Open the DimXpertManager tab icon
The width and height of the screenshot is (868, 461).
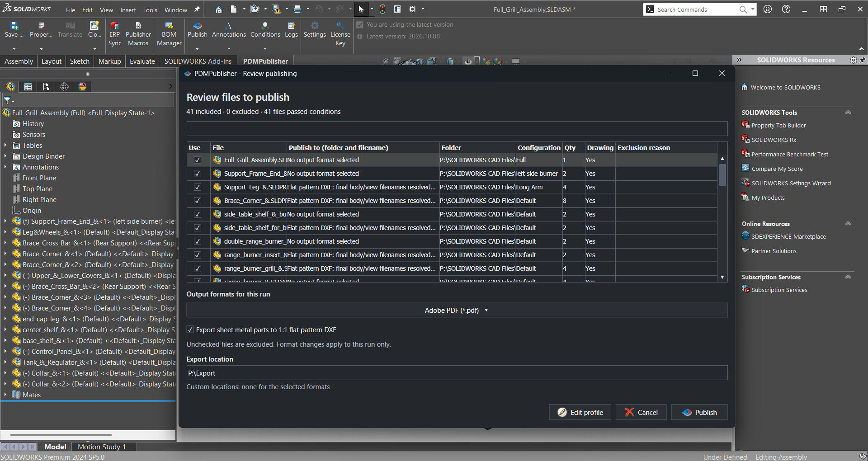pos(64,87)
